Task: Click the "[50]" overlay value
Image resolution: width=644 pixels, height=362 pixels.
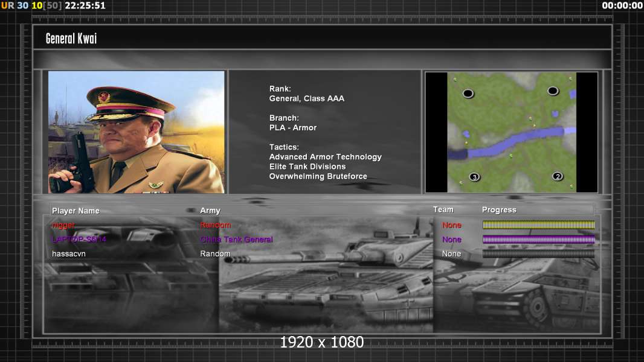Action: (x=53, y=5)
